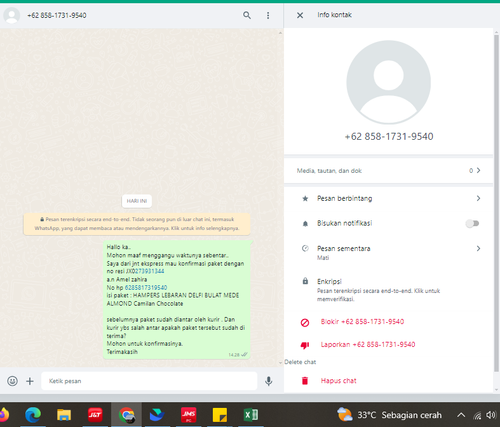Image resolution: width=500 pixels, height=427 pixels.
Task: View the large profile picture in contact info
Action: pyautogui.click(x=389, y=82)
